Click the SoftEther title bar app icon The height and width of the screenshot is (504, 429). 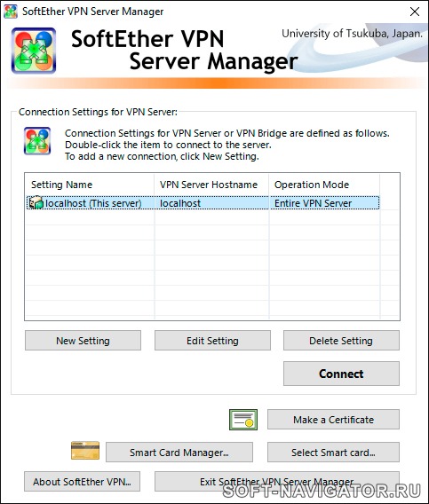(11, 12)
